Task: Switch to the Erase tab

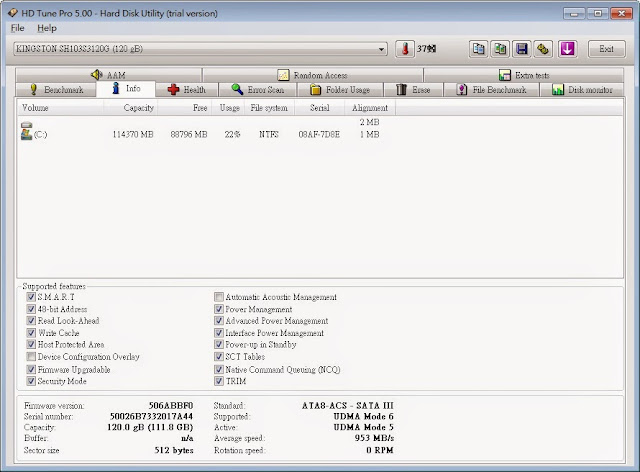Action: (x=413, y=89)
